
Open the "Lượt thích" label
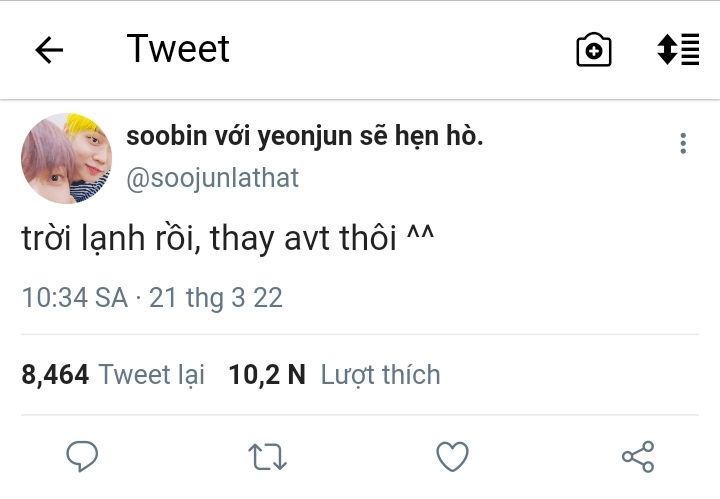380,375
